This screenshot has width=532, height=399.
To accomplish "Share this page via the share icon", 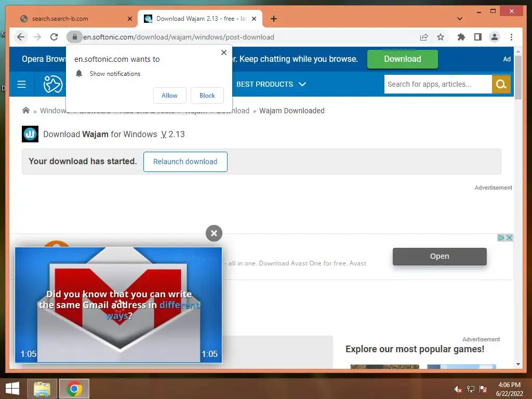I will click(x=424, y=37).
